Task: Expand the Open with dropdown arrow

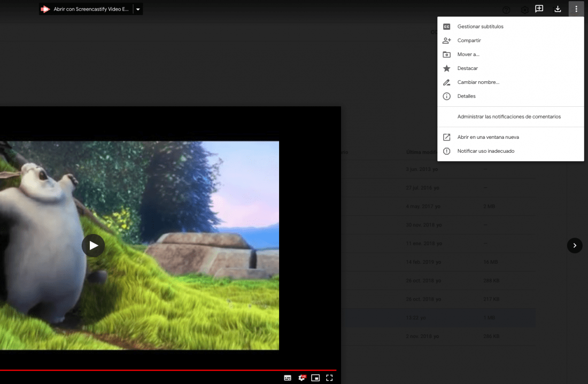Action: pyautogui.click(x=138, y=9)
